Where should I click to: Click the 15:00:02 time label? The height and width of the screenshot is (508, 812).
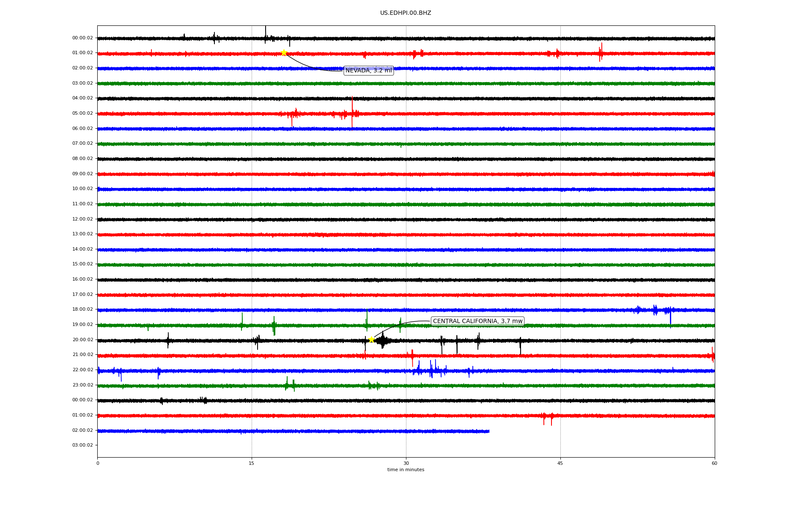coord(82,264)
